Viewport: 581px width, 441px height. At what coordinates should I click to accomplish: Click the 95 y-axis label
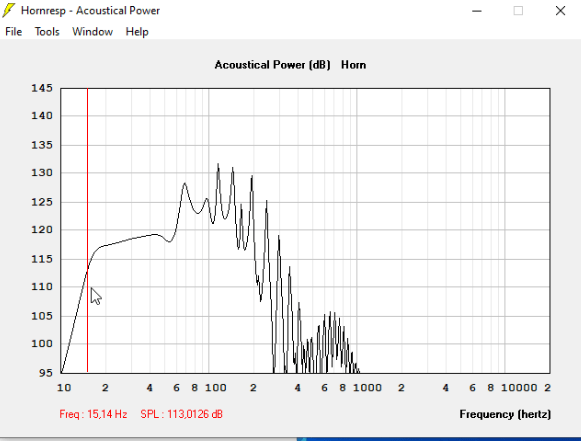46,373
